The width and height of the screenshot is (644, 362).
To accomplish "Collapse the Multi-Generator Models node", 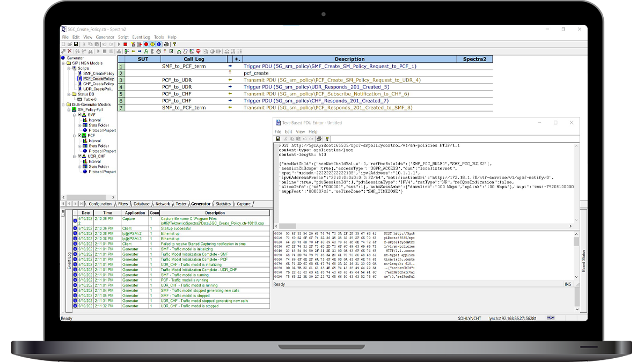I will click(x=64, y=105).
